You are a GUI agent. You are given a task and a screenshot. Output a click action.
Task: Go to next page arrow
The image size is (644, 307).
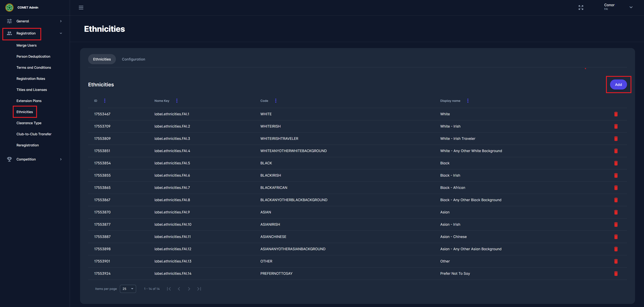pyautogui.click(x=189, y=289)
